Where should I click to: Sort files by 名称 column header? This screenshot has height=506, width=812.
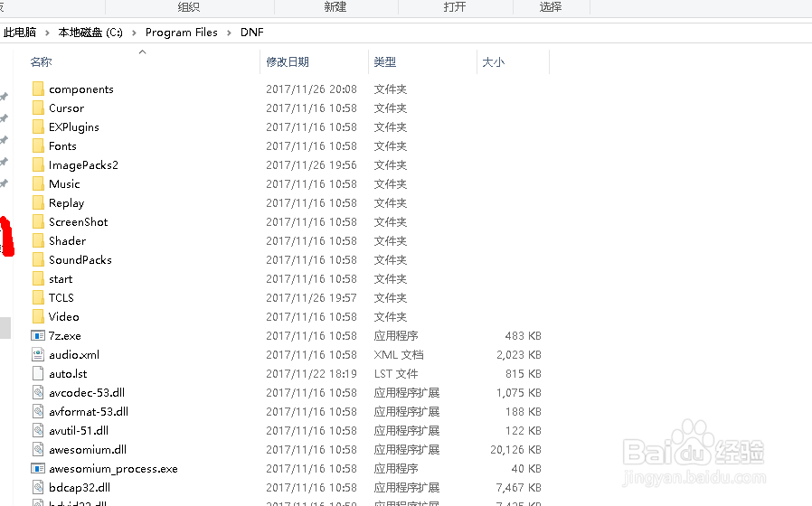pyautogui.click(x=41, y=62)
